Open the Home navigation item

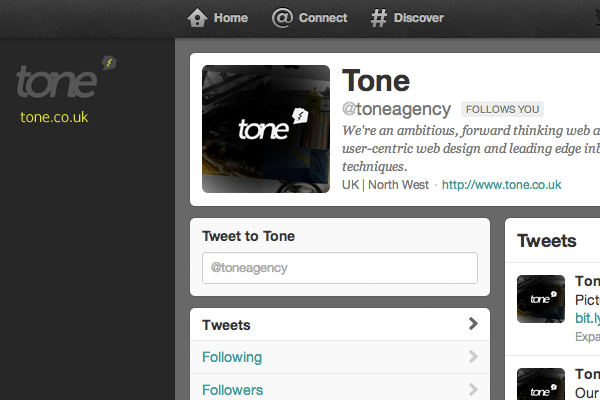tap(231, 18)
